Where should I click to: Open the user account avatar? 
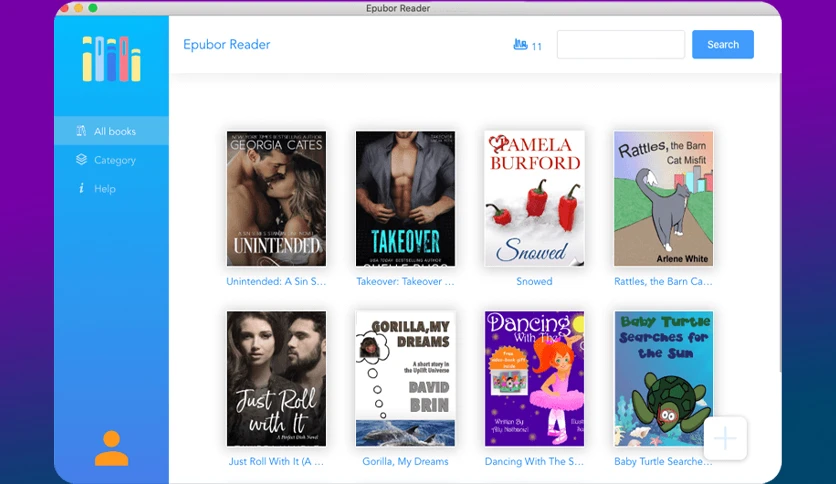(x=111, y=448)
